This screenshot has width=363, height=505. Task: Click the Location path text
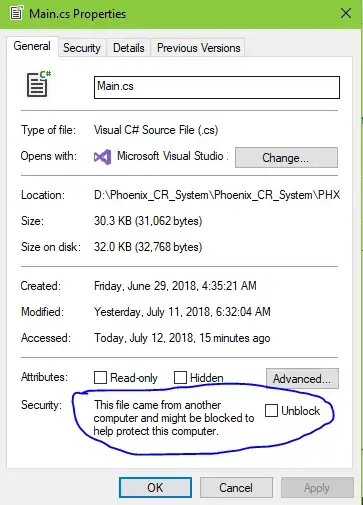point(217,195)
